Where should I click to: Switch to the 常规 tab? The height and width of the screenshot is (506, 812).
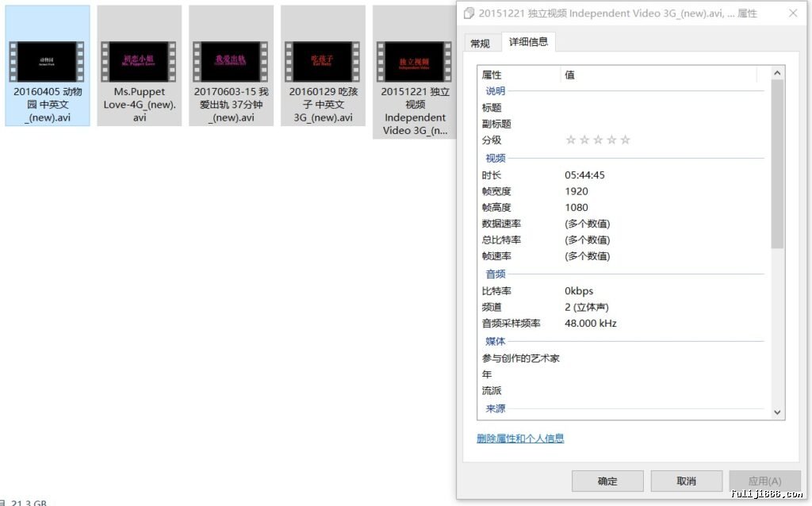coord(480,44)
